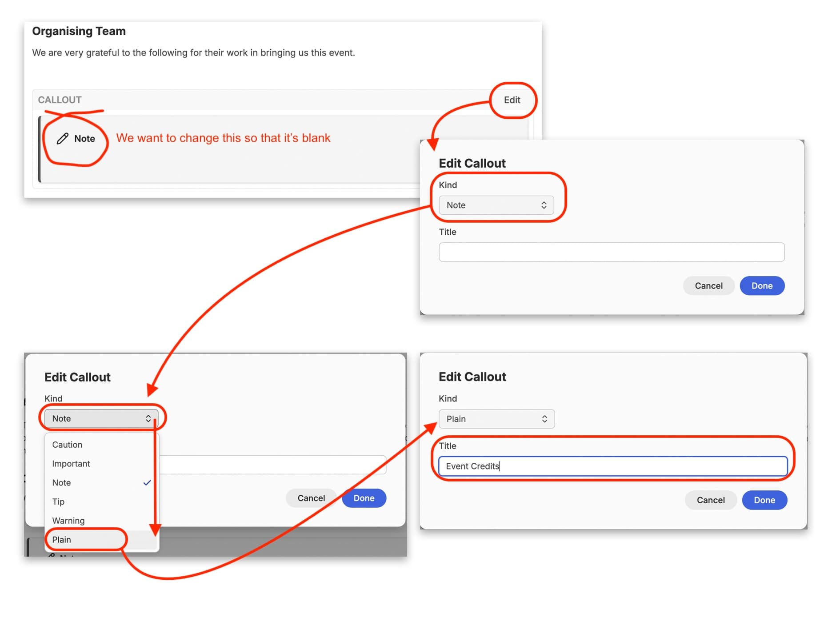The height and width of the screenshot is (630, 840).
Task: Choose Important in the Kind list
Action: coord(71,464)
